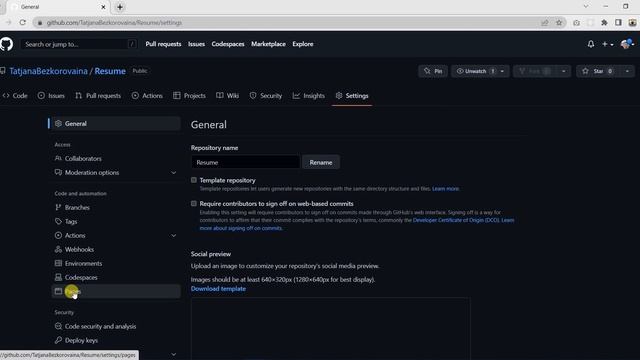Open Issues in top navigation
The image size is (640, 360).
point(196,44)
